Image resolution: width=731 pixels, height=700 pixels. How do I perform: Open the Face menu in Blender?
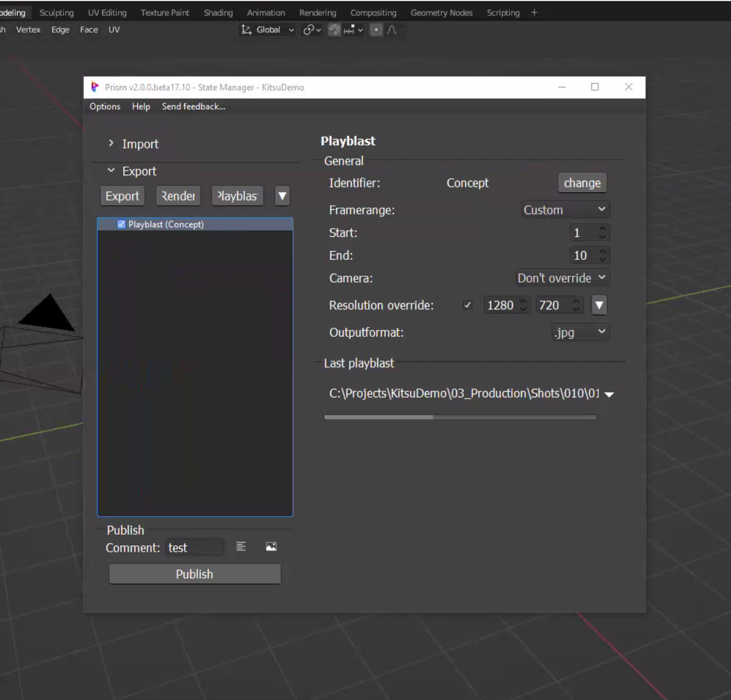[x=89, y=30]
